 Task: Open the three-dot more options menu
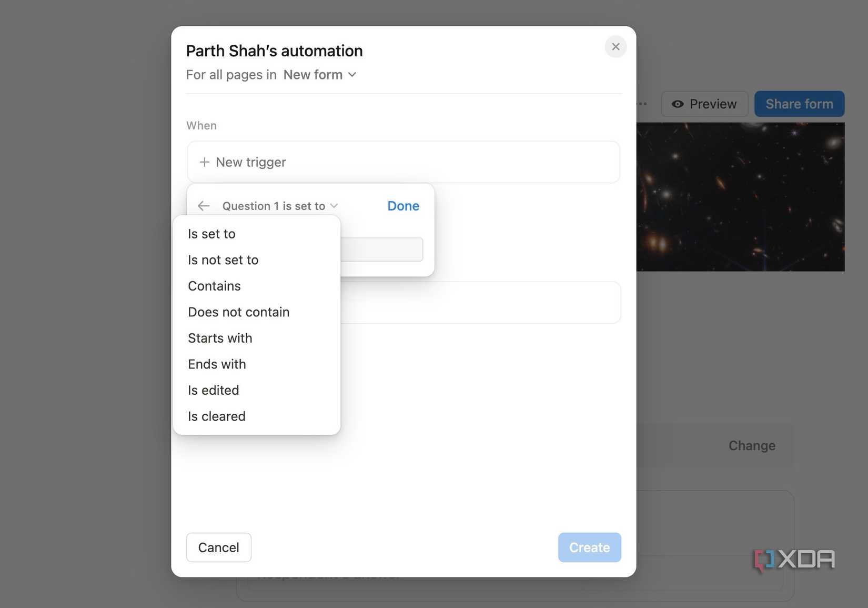click(643, 104)
